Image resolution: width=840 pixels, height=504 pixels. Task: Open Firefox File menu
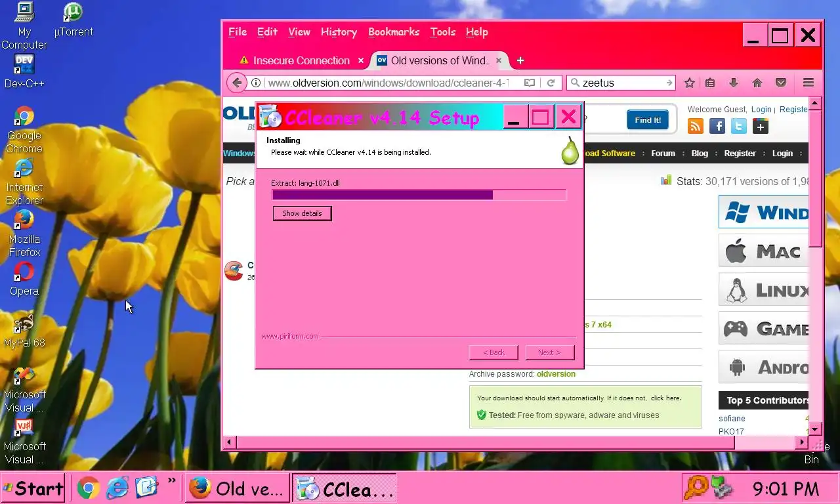[x=238, y=32]
